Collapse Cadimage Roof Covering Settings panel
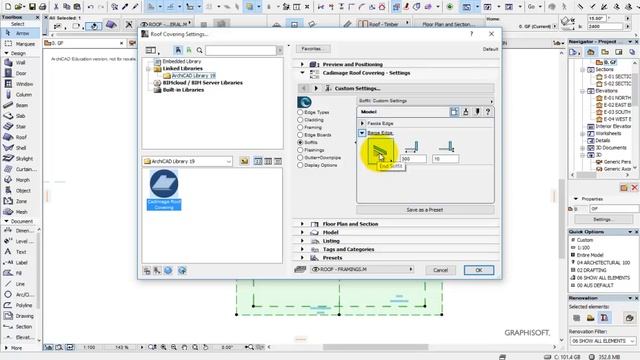This screenshot has height=360, width=640. point(302,73)
